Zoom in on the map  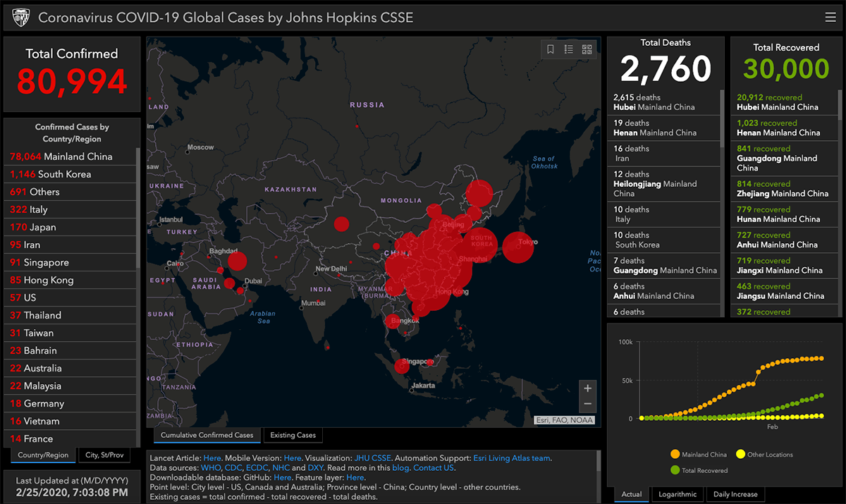tap(587, 388)
